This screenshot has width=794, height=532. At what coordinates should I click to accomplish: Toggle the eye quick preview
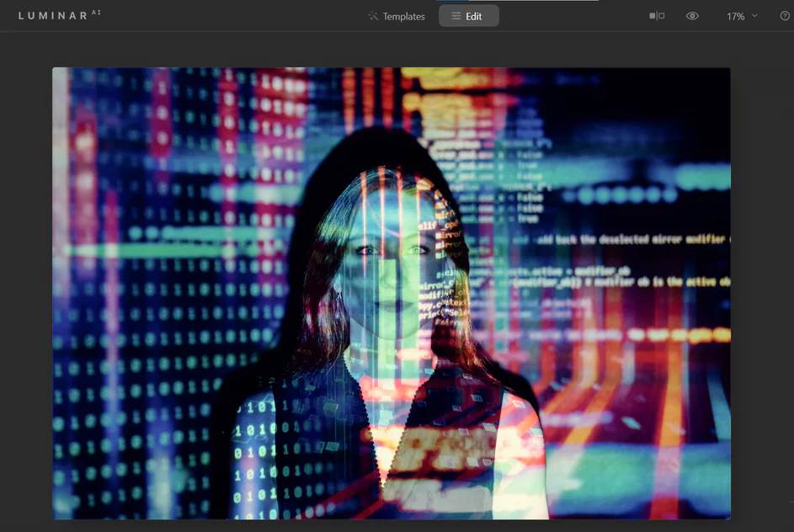click(692, 16)
